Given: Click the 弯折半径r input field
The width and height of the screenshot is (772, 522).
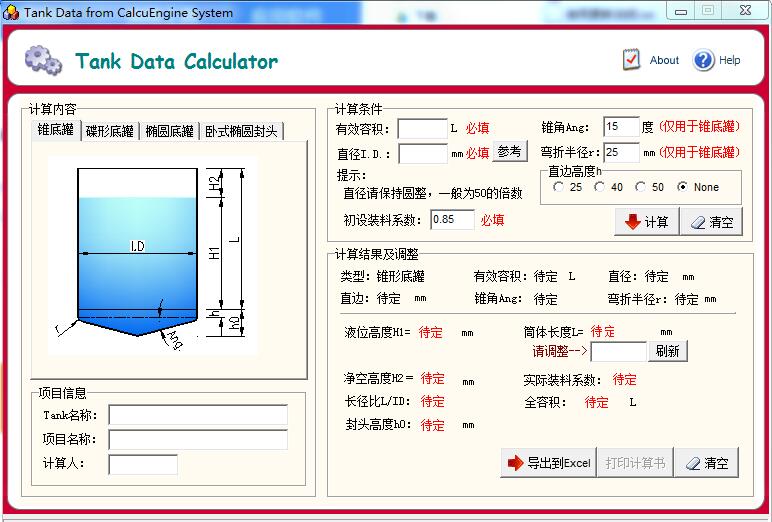Looking at the screenshot, I should (621, 152).
